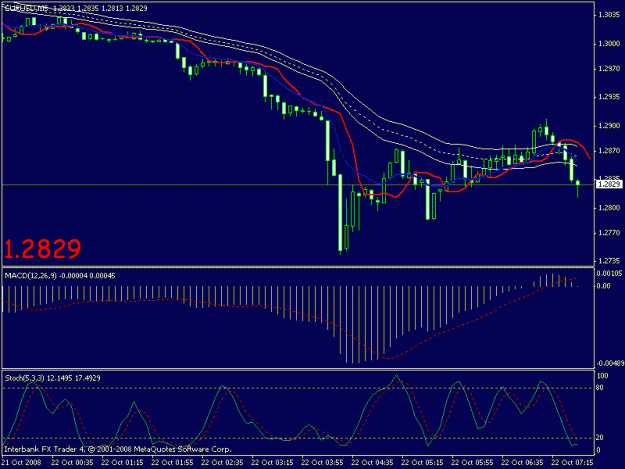The width and height of the screenshot is (625, 469).
Task: Click the 1.2935 price axis label
Action: (609, 97)
